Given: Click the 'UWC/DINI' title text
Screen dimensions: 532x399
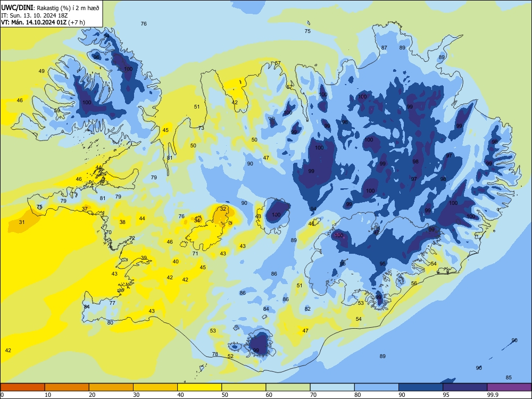Looking at the screenshot, I should [17, 8].
